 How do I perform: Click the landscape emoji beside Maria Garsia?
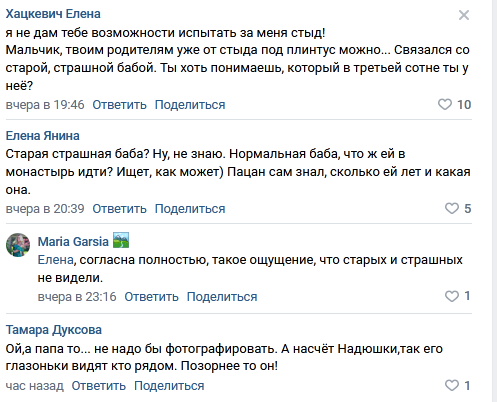[x=121, y=240]
